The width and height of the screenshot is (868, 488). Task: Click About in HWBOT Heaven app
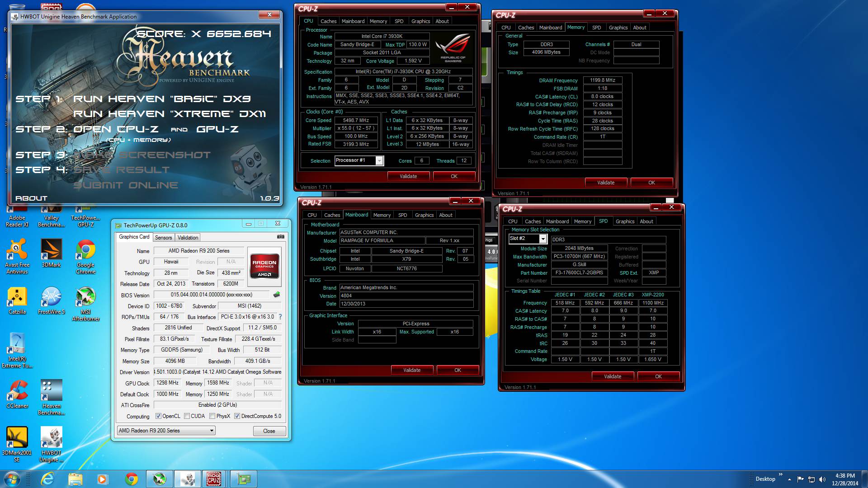point(31,198)
